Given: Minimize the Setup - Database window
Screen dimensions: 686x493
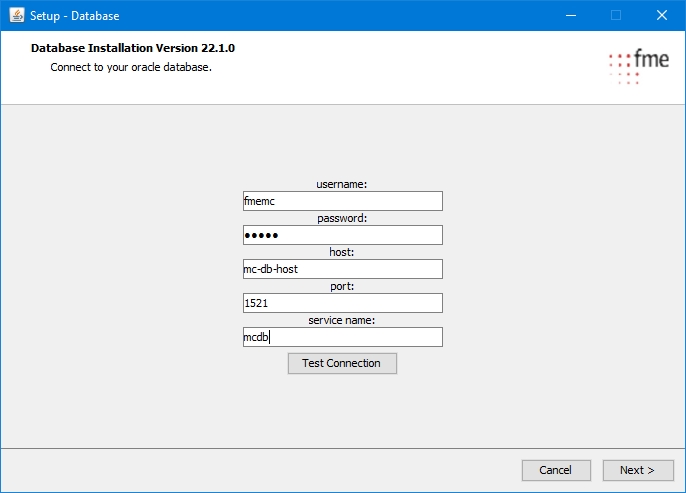Looking at the screenshot, I should [570, 15].
